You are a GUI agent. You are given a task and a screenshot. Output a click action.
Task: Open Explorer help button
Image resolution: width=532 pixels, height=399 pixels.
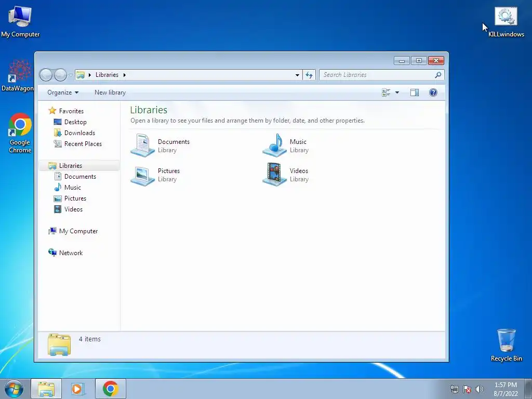(x=433, y=92)
